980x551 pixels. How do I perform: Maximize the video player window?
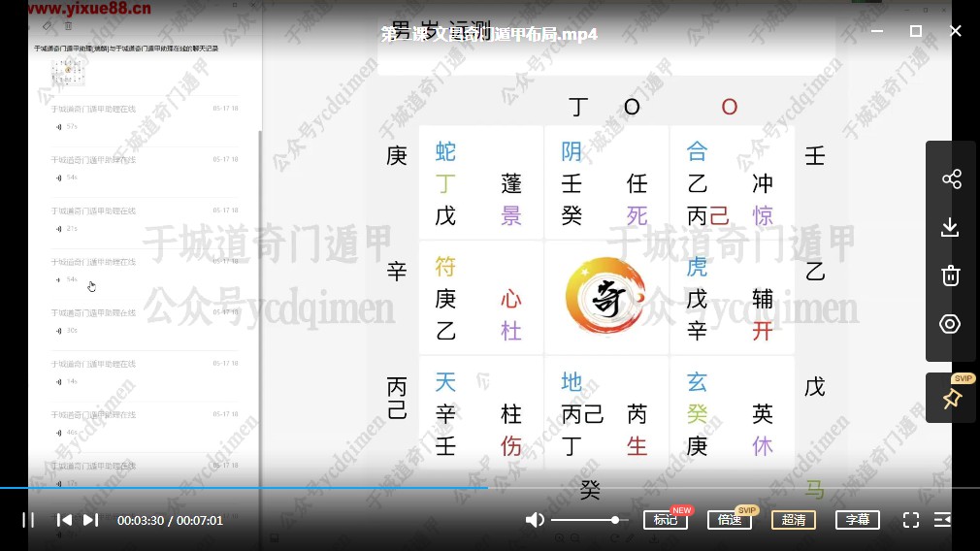tap(916, 31)
